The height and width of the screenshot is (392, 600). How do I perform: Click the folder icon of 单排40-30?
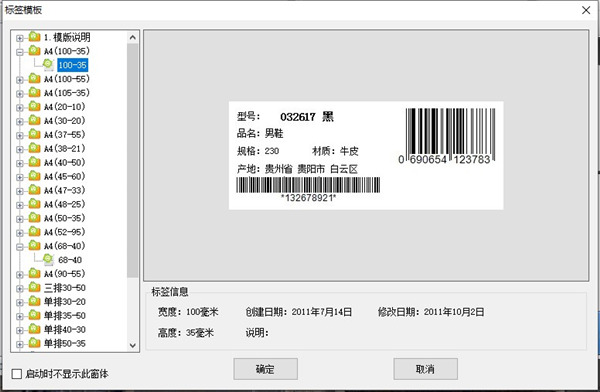tap(34, 329)
